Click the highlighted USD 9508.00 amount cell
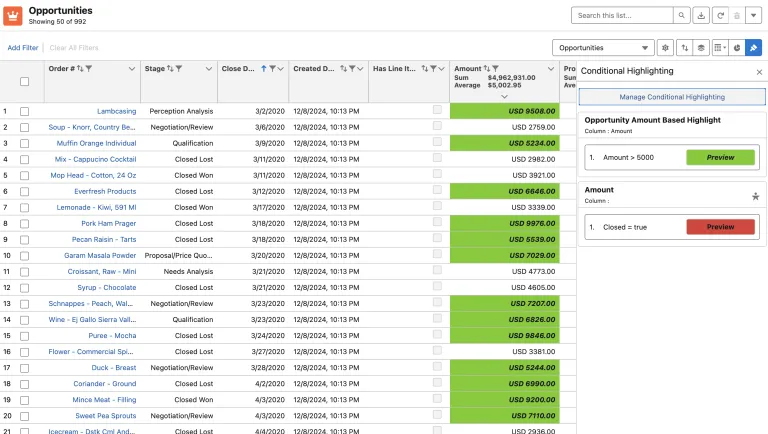Screen dimensions: 768x434 [x=504, y=111]
